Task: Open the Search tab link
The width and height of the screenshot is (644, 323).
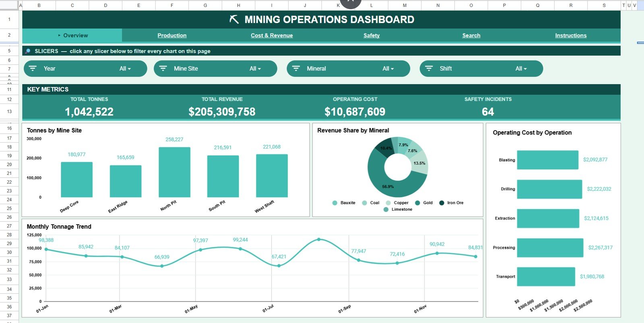Action: point(471,35)
